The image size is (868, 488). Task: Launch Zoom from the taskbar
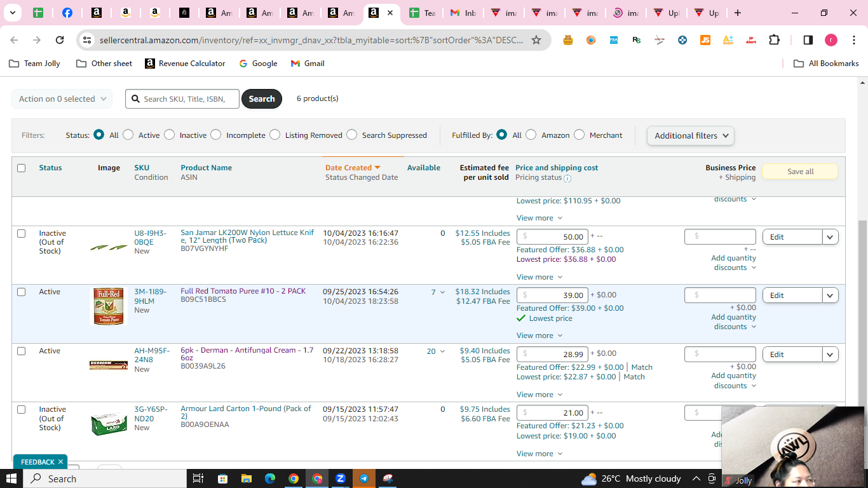[341, 478]
